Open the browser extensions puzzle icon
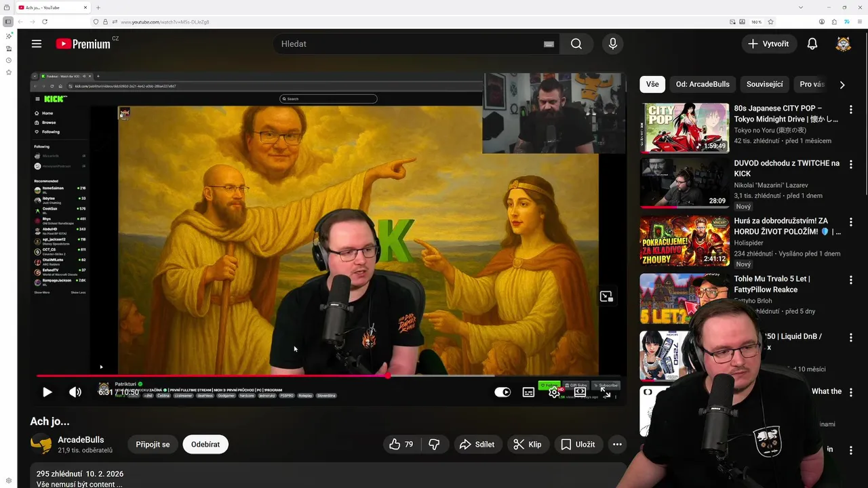The width and height of the screenshot is (868, 488). (x=834, y=22)
